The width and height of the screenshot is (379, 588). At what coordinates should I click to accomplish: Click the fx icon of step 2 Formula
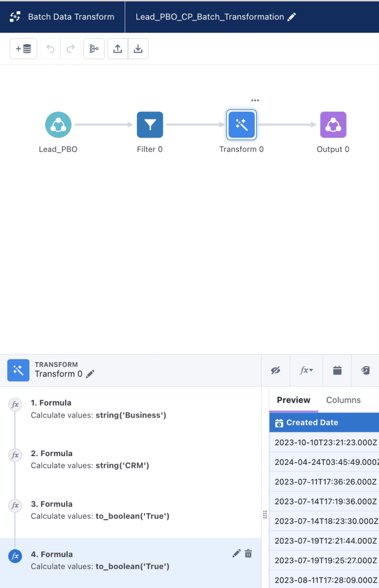[x=15, y=455]
